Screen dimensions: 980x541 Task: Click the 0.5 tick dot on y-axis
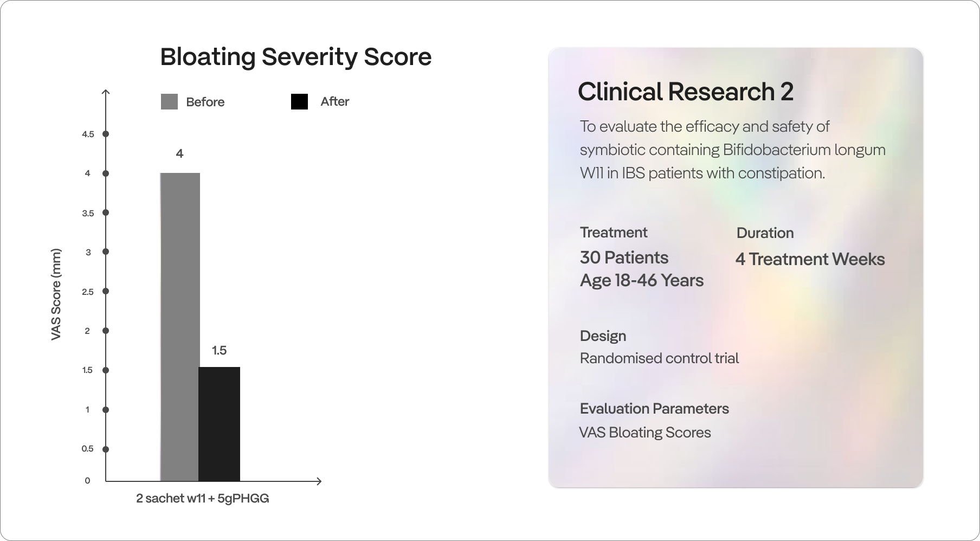[106, 449]
